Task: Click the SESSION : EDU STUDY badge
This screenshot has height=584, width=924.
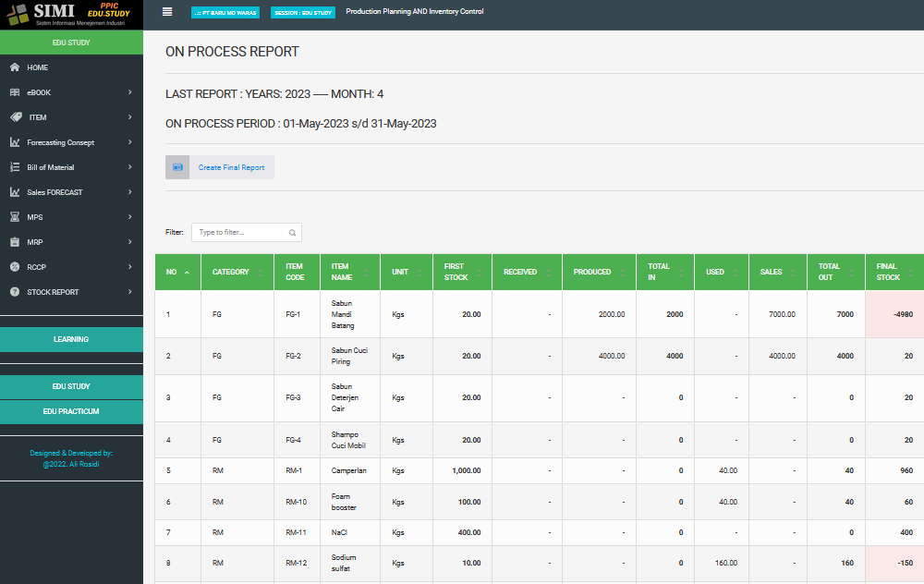Action: point(303,13)
